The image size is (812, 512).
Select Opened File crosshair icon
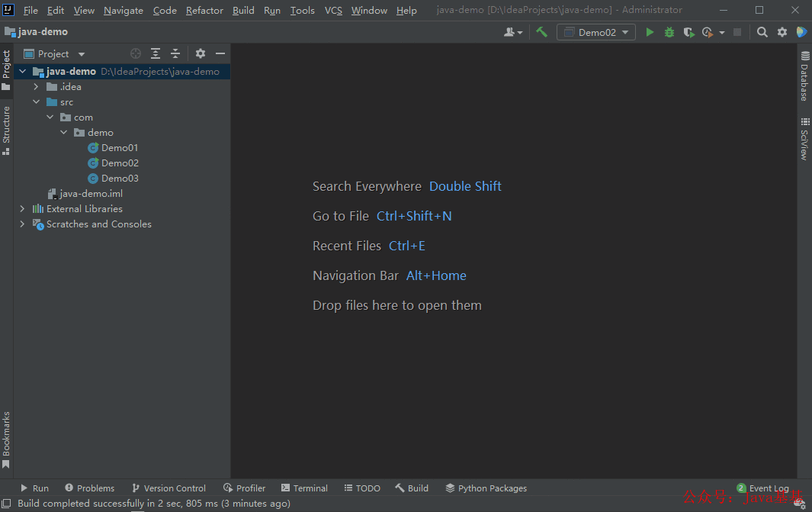[x=136, y=53]
